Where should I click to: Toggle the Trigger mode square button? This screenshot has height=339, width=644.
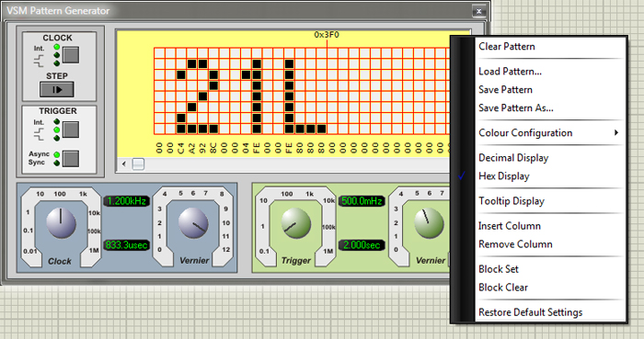tap(71, 130)
